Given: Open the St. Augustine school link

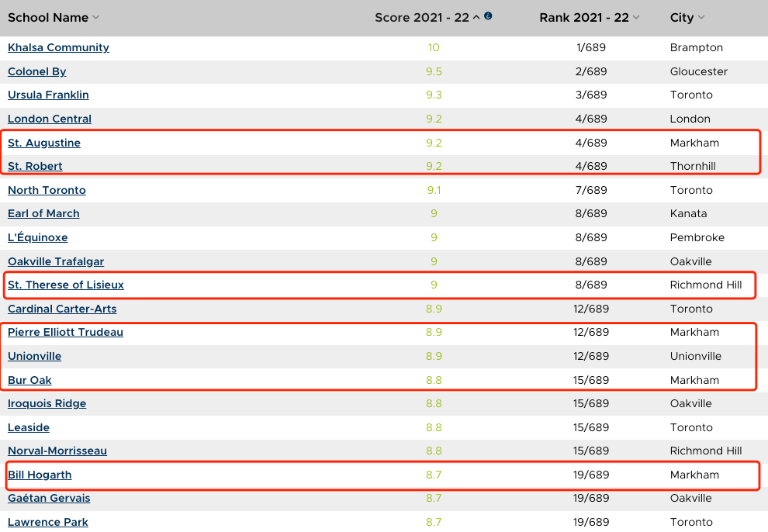Looking at the screenshot, I should 44,143.
